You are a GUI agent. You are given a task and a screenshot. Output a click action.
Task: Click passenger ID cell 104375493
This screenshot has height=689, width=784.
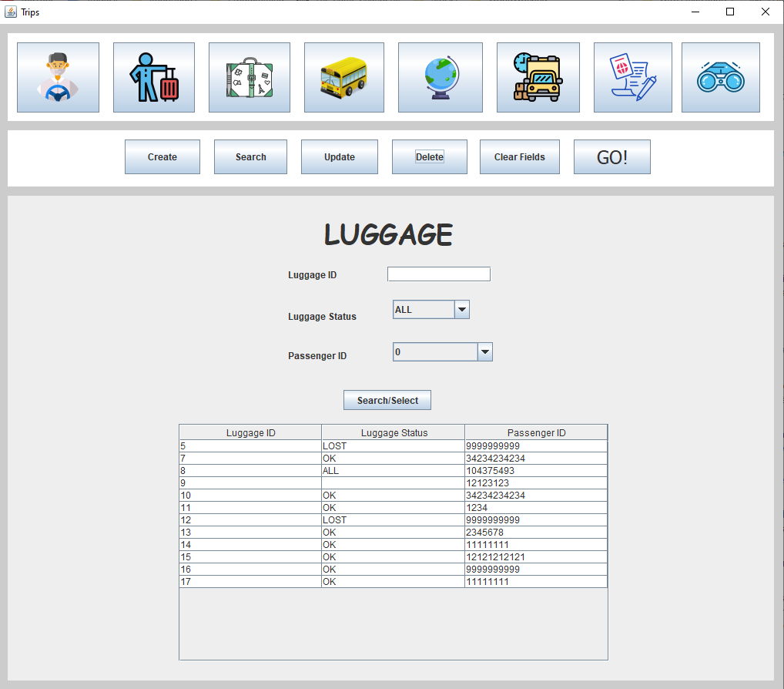[536, 470]
